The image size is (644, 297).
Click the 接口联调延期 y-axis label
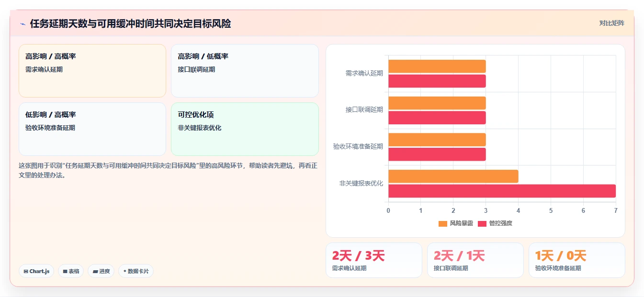point(364,110)
